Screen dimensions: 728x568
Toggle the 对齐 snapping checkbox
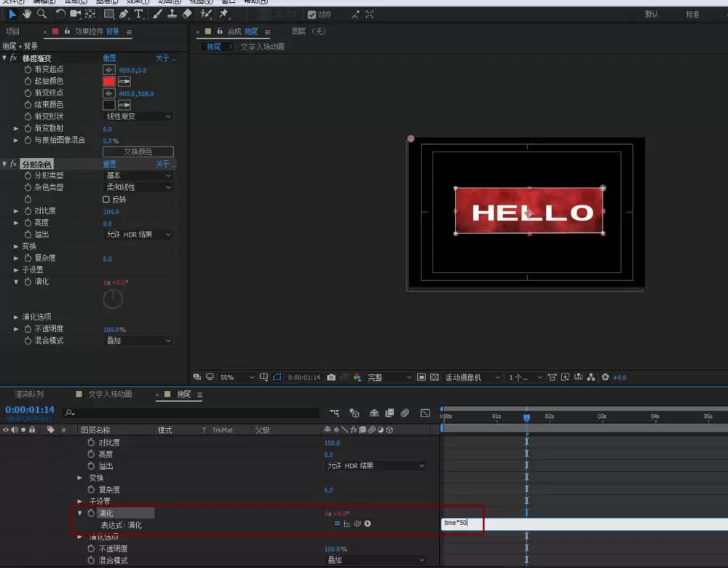click(312, 15)
